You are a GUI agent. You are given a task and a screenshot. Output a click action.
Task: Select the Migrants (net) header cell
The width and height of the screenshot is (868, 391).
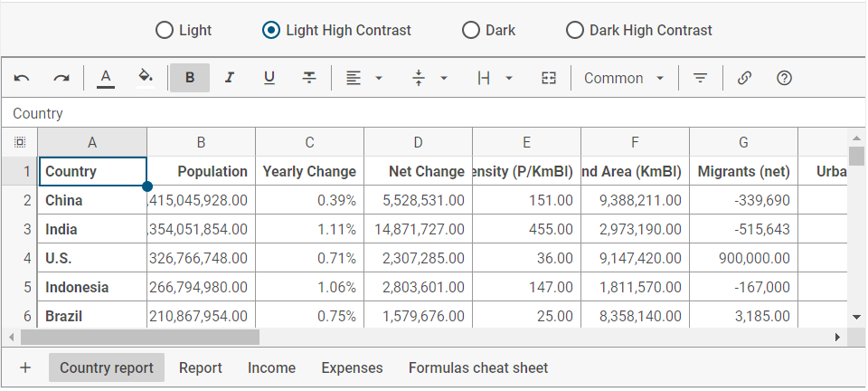743,171
